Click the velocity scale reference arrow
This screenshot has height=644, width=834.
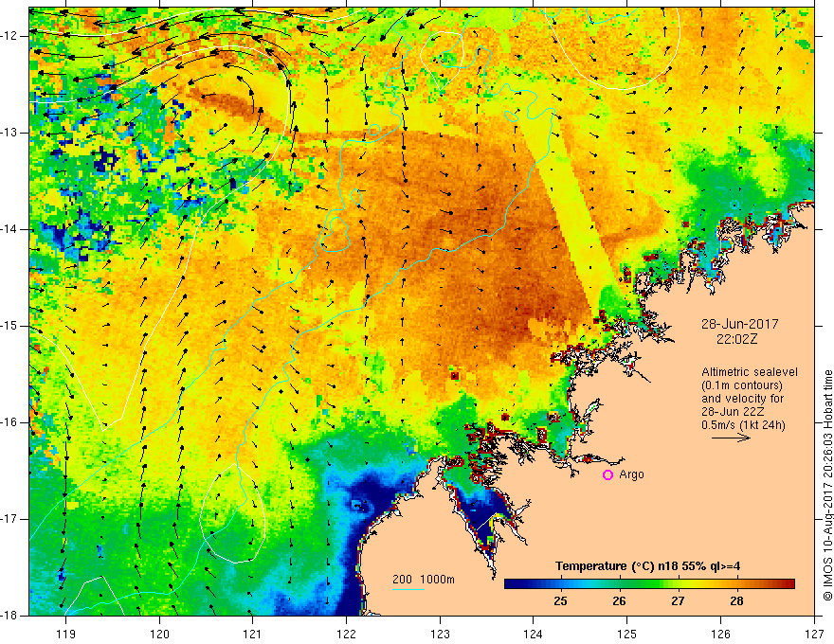(x=731, y=438)
